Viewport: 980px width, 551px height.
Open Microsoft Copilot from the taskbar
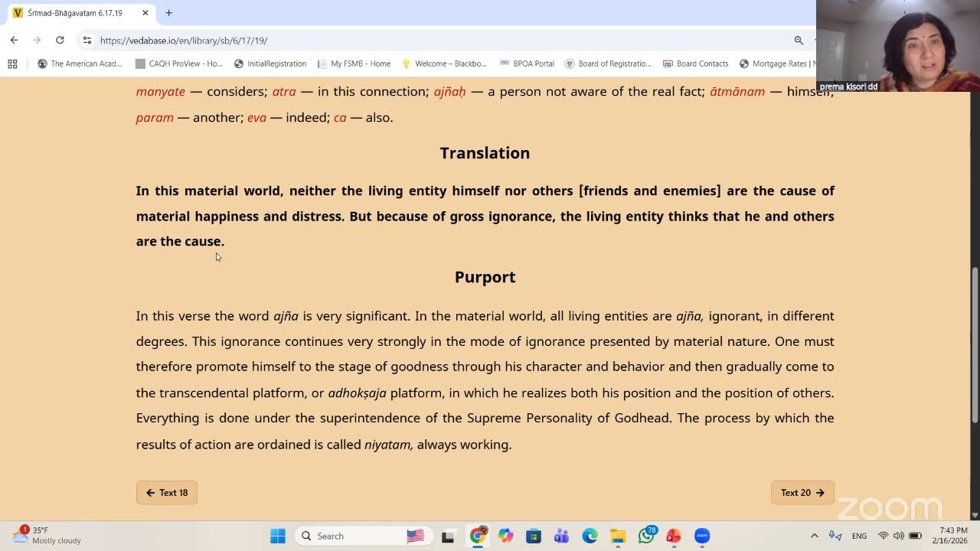[x=505, y=536]
